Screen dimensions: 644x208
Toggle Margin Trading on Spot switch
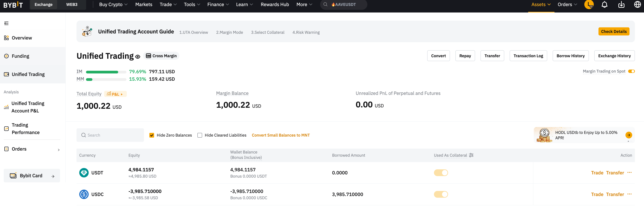pyautogui.click(x=632, y=71)
